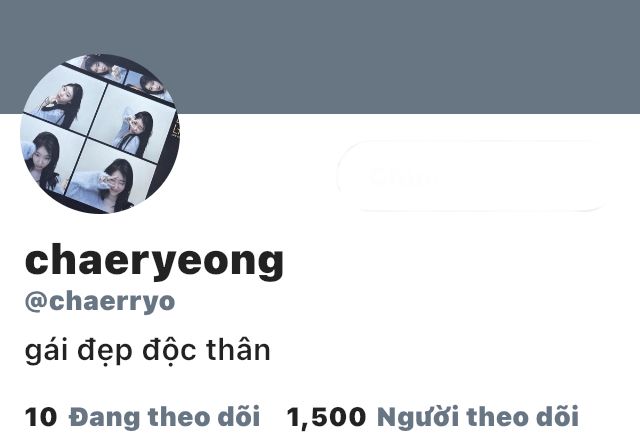Click the bio text gái đẹp độc thân
The width and height of the screenshot is (640, 448).
coord(147,351)
